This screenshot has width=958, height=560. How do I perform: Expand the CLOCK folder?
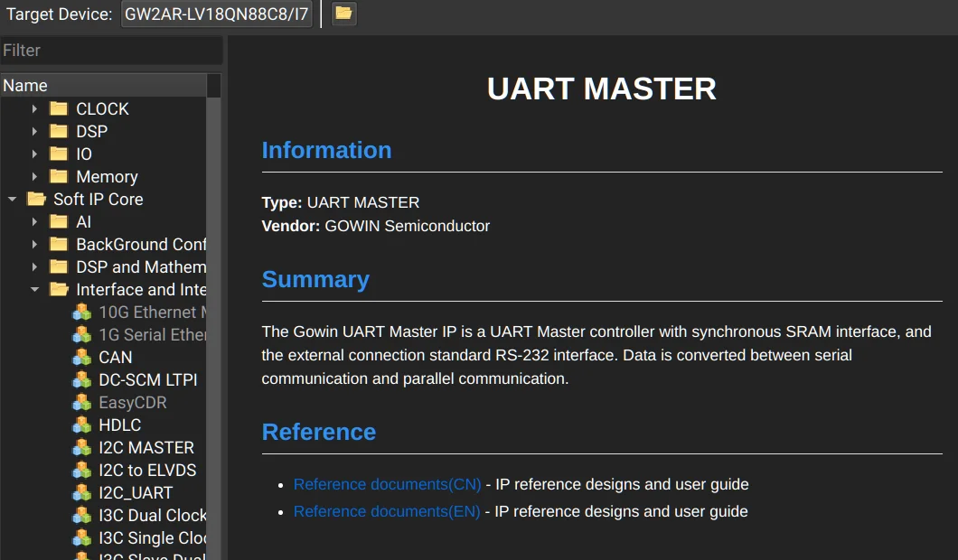[34, 108]
